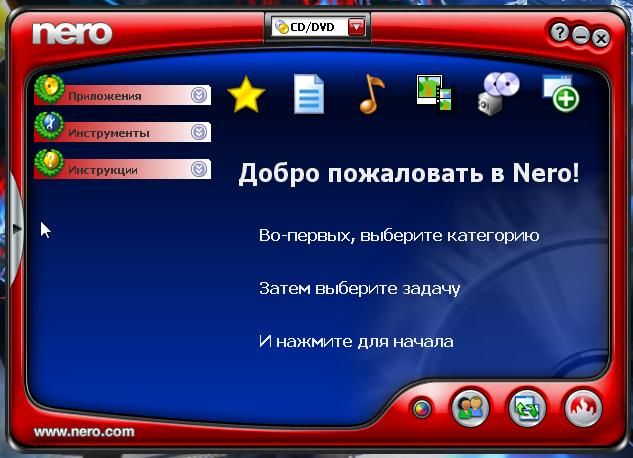Visit the www.nero.com link
Viewport: 633px width, 458px height.
(84, 432)
